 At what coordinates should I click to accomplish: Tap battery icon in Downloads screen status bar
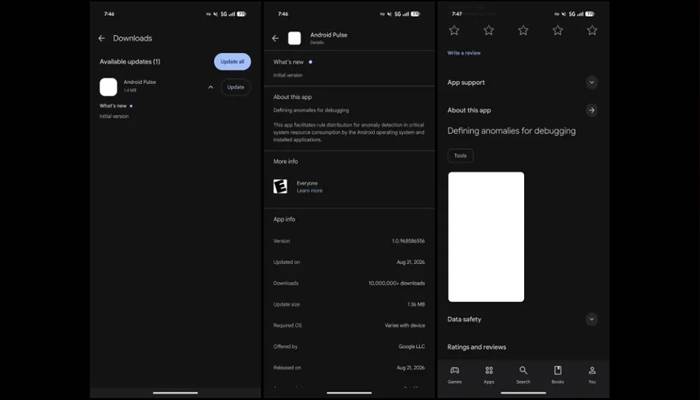pyautogui.click(x=242, y=14)
